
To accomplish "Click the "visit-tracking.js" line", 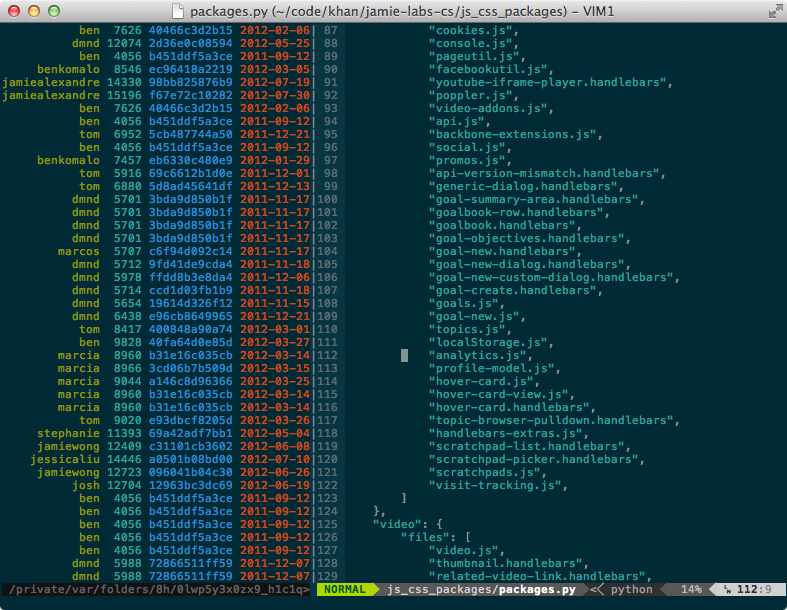I will pos(498,486).
